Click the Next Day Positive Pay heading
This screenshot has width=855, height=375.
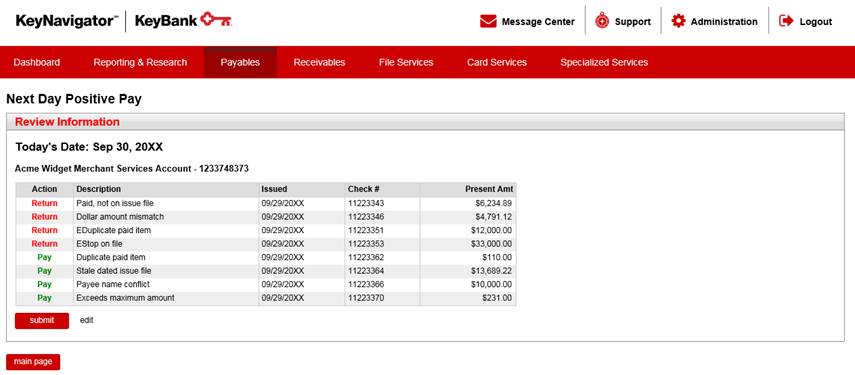tap(74, 99)
